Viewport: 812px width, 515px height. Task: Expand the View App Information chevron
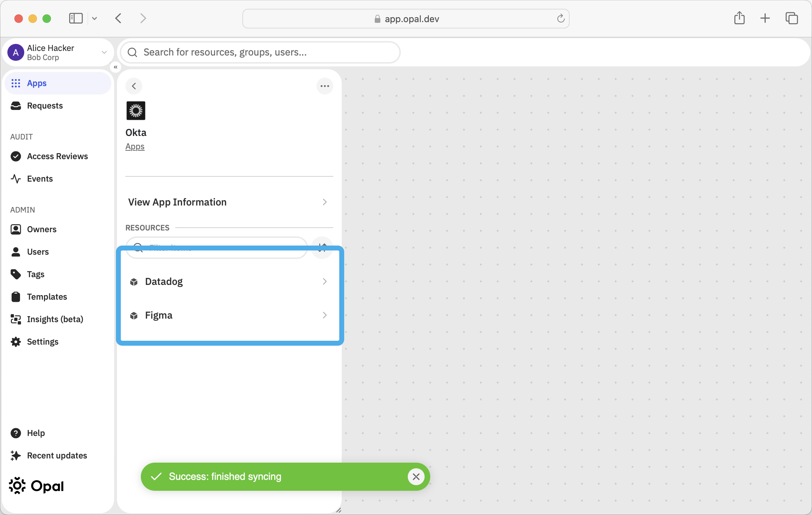pyautogui.click(x=325, y=202)
